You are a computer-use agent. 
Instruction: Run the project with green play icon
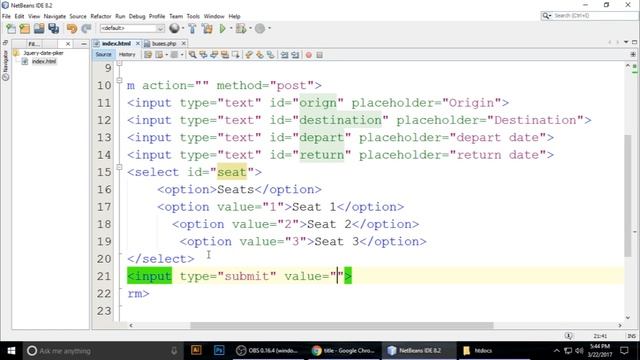[222, 28]
